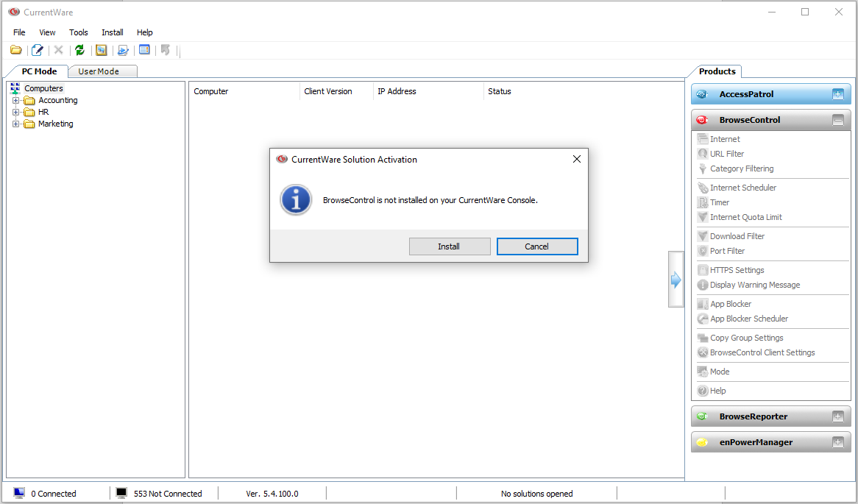The width and height of the screenshot is (858, 504).
Task: Click the Computers network root icon
Action: tap(15, 88)
